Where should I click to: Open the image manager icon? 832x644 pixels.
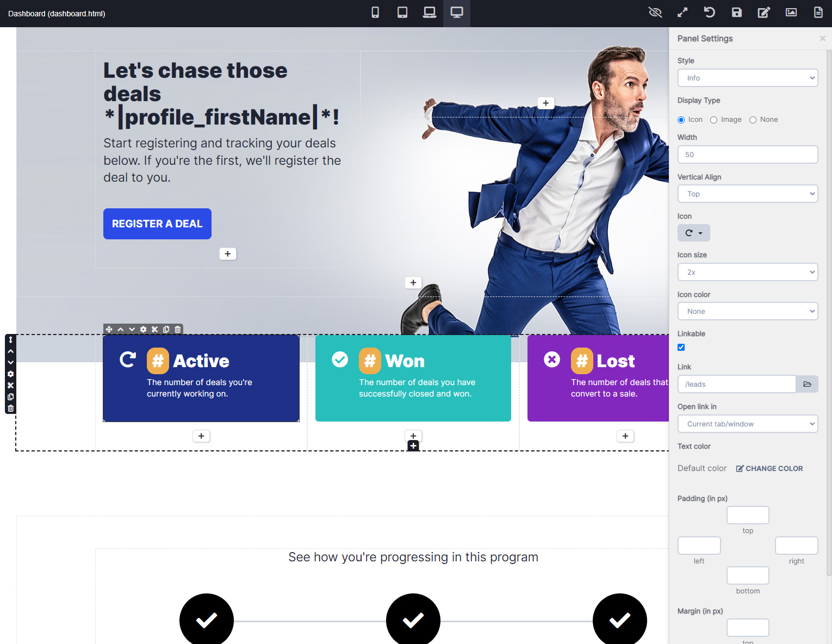pos(791,12)
